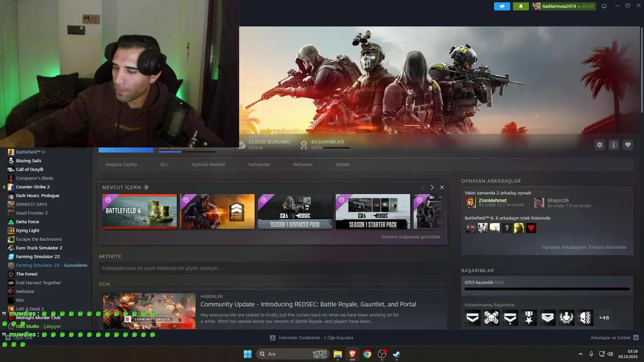This screenshot has width=644, height=362.
Task: Click Tümünü mağazada görüntüle link
Action: [x=411, y=237]
